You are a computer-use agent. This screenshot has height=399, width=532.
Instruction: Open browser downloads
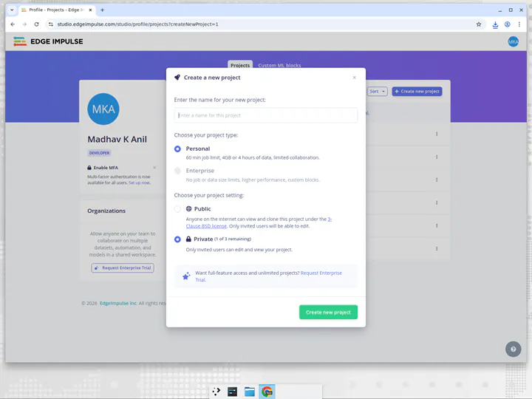tap(495, 24)
